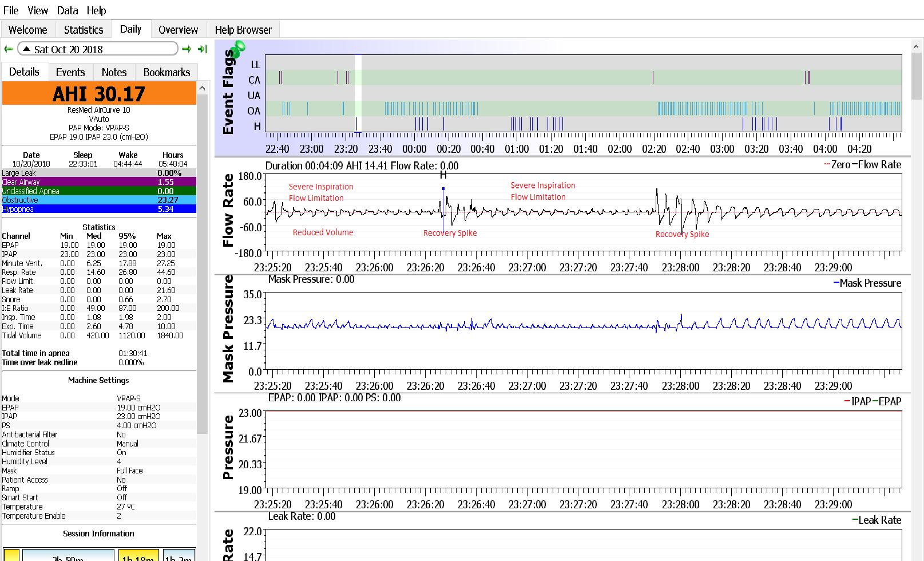Click the UA row label in Event Flags

pyautogui.click(x=254, y=96)
